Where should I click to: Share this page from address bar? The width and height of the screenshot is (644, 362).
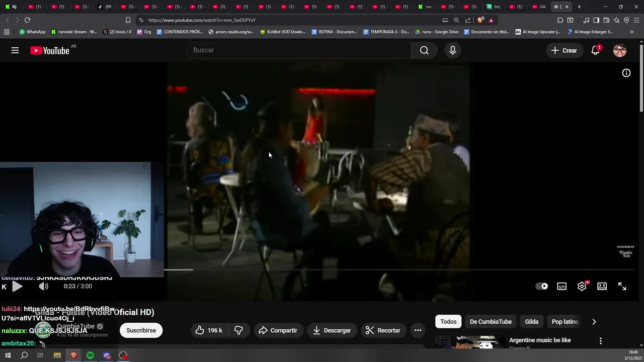pos(468,20)
